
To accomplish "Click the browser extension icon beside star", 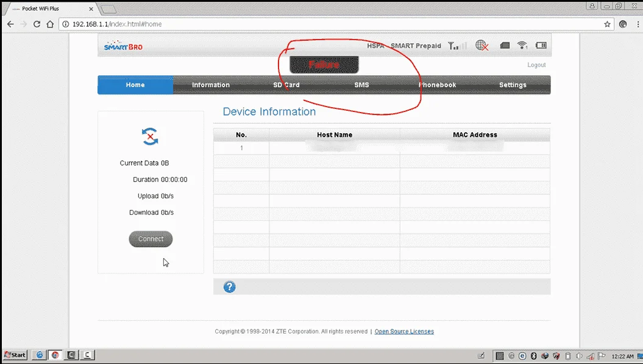I will click(623, 24).
